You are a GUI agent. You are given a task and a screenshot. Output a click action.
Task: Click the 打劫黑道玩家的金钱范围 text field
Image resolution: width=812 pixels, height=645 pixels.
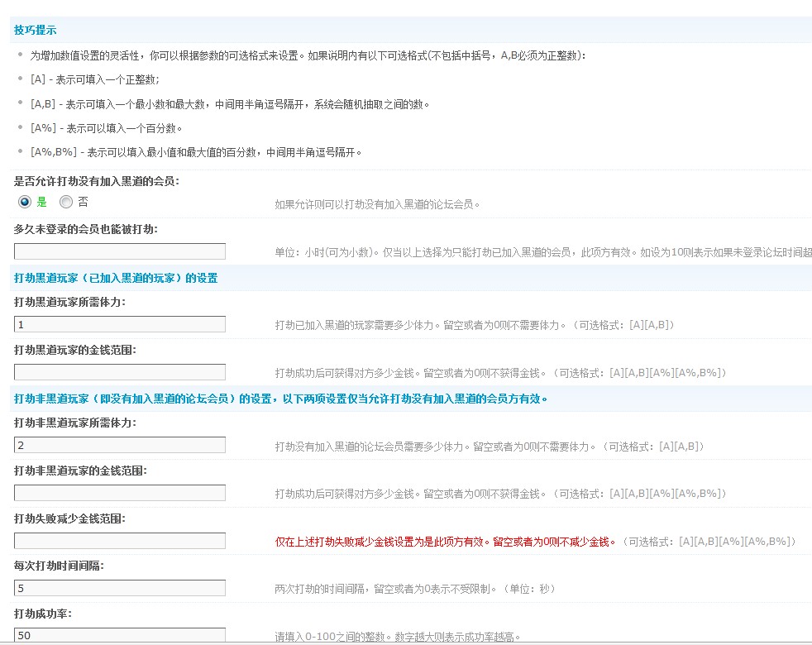pyautogui.click(x=120, y=372)
